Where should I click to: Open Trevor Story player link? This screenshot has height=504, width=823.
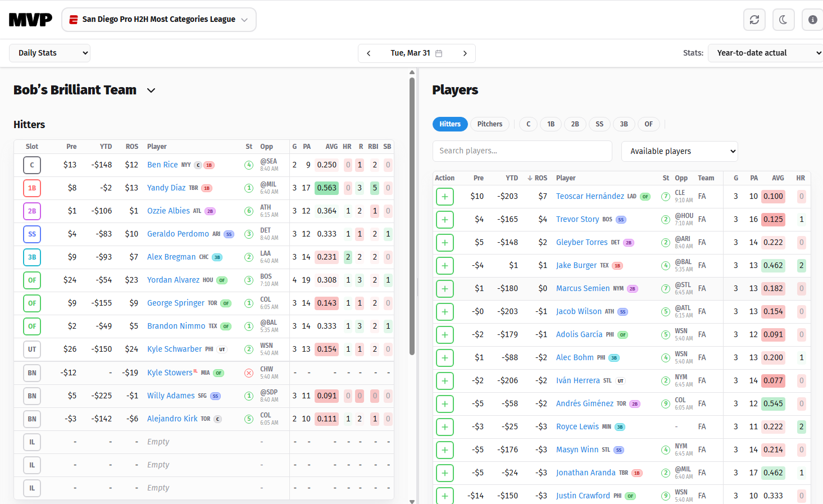pyautogui.click(x=577, y=219)
